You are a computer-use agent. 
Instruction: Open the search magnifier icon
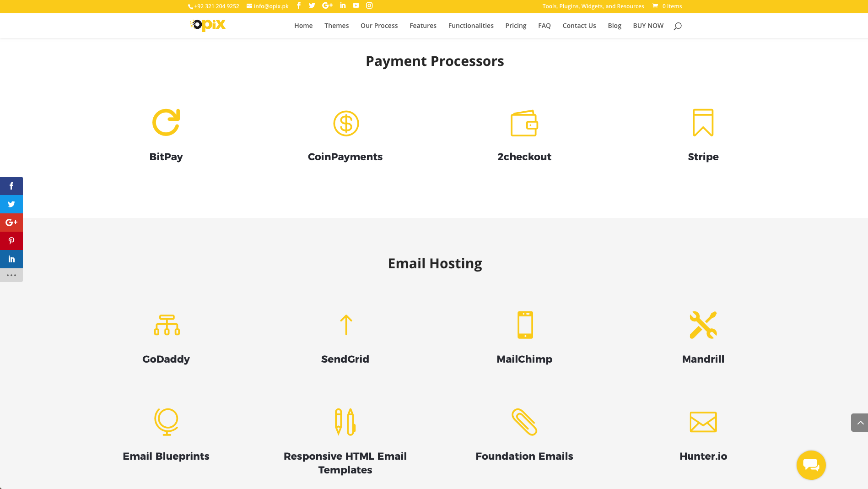point(678,26)
